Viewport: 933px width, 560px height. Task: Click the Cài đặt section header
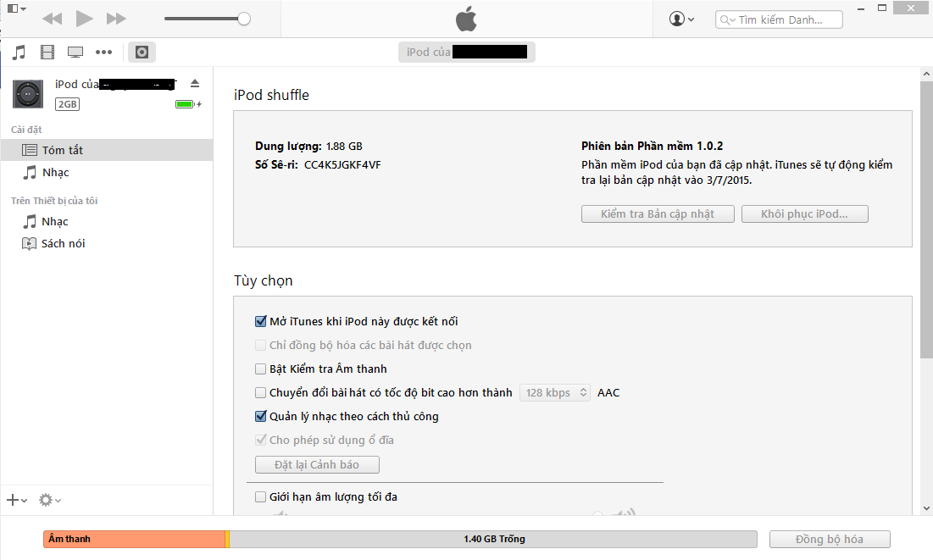26,130
